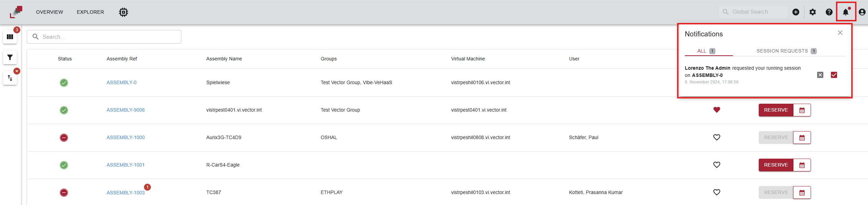Accept the session request with check icon
This screenshot has width=868, height=205.
click(x=834, y=75)
